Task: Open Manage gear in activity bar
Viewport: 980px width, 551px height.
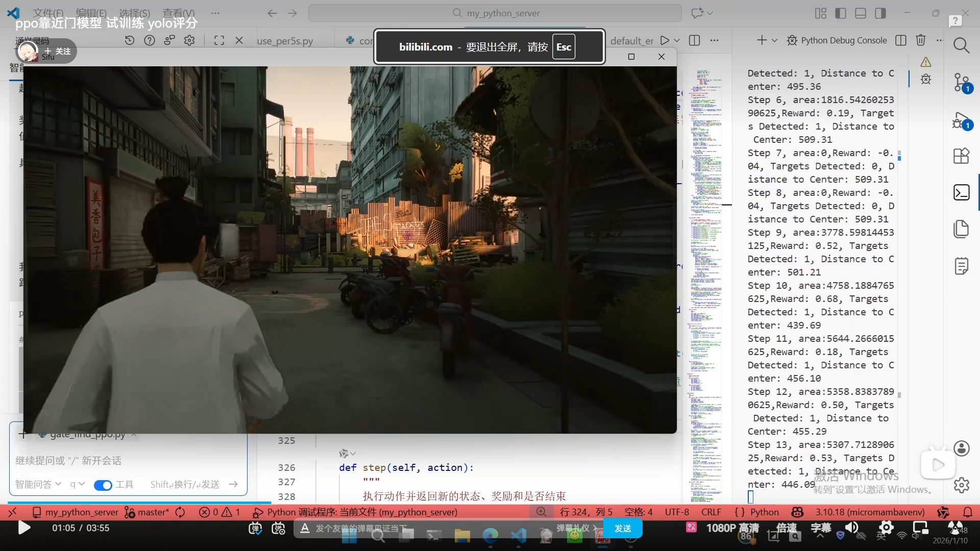Action: tap(961, 485)
